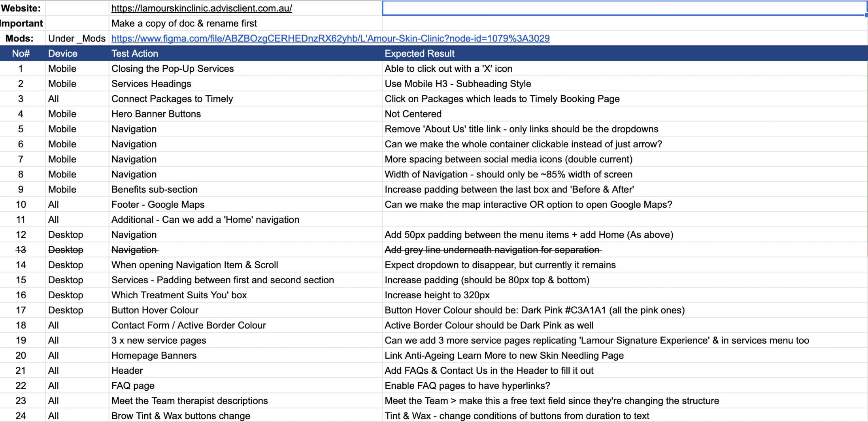Image resolution: width=868 pixels, height=422 pixels.
Task: Select the 'Button Hover Colour' cell
Action: point(245,310)
